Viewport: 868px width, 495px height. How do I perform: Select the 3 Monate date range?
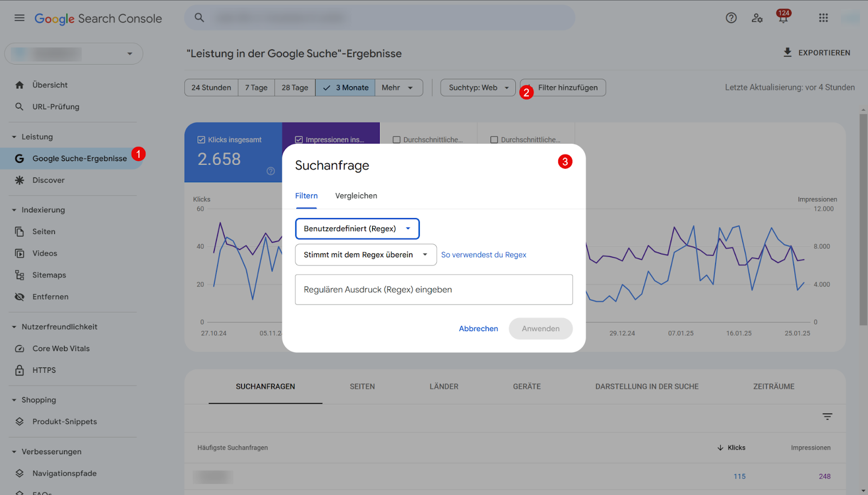[345, 87]
